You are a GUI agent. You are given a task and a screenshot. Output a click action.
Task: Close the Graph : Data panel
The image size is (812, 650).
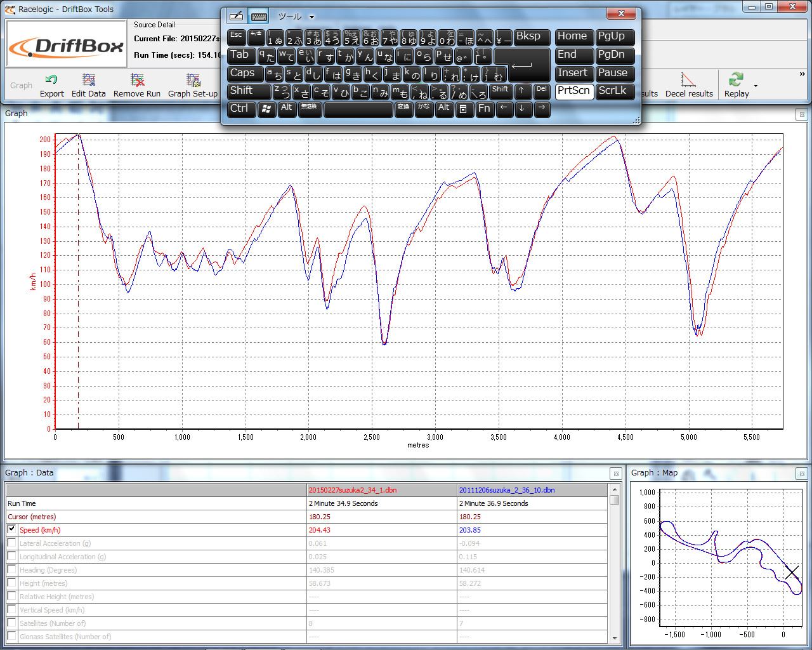pyautogui.click(x=615, y=474)
